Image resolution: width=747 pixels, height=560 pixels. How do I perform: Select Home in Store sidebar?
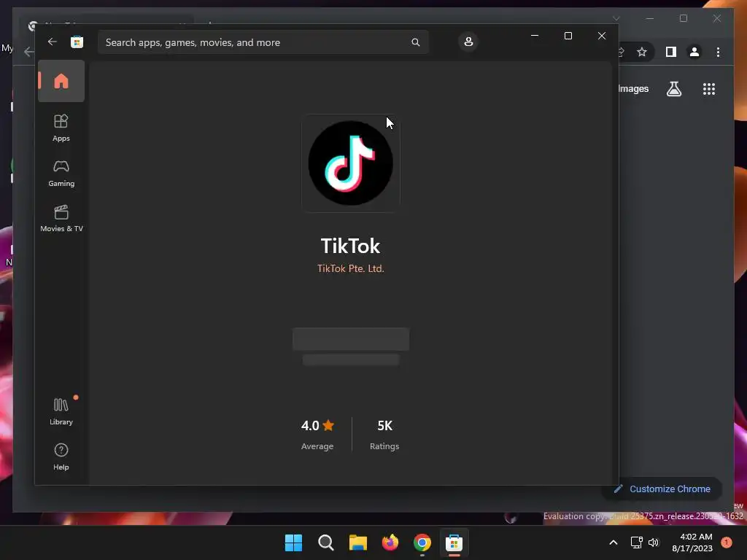[61, 81]
